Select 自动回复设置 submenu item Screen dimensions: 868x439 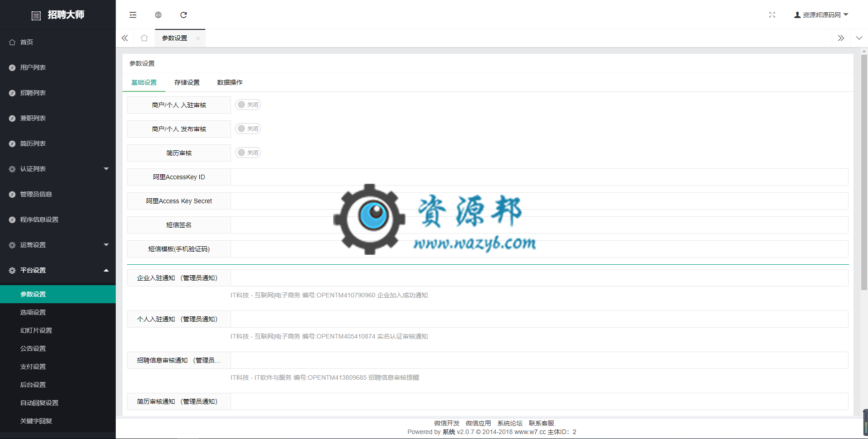point(58,403)
